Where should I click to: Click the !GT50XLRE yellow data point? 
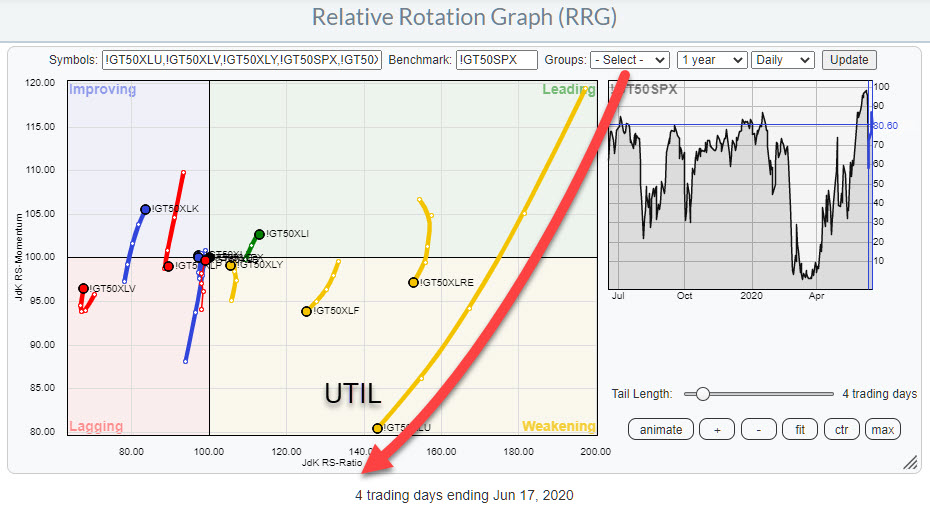point(413,282)
